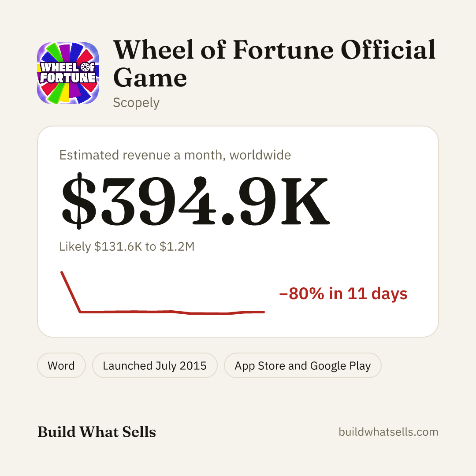Click the word worldwide in the card heading
Screen dimensions: 476x476
tap(260, 155)
